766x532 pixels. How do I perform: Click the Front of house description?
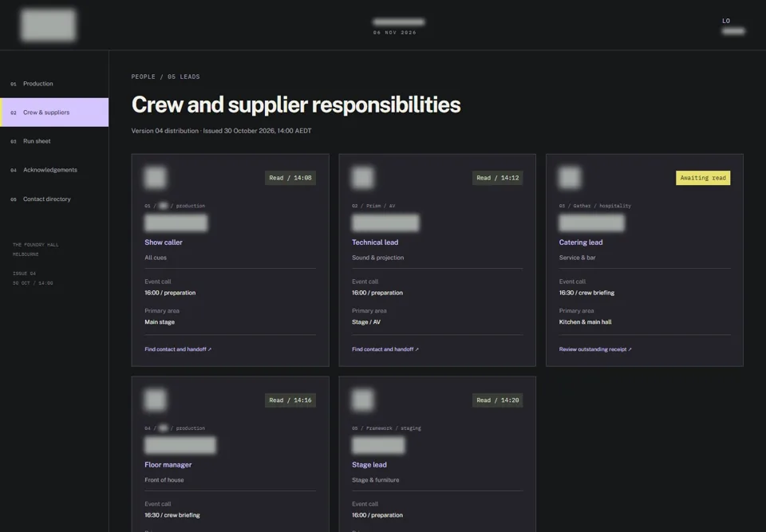[x=164, y=479]
